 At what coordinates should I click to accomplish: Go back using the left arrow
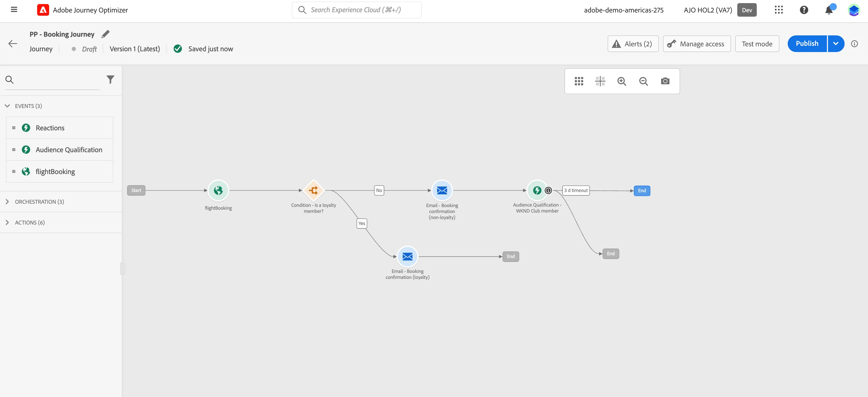tap(13, 43)
